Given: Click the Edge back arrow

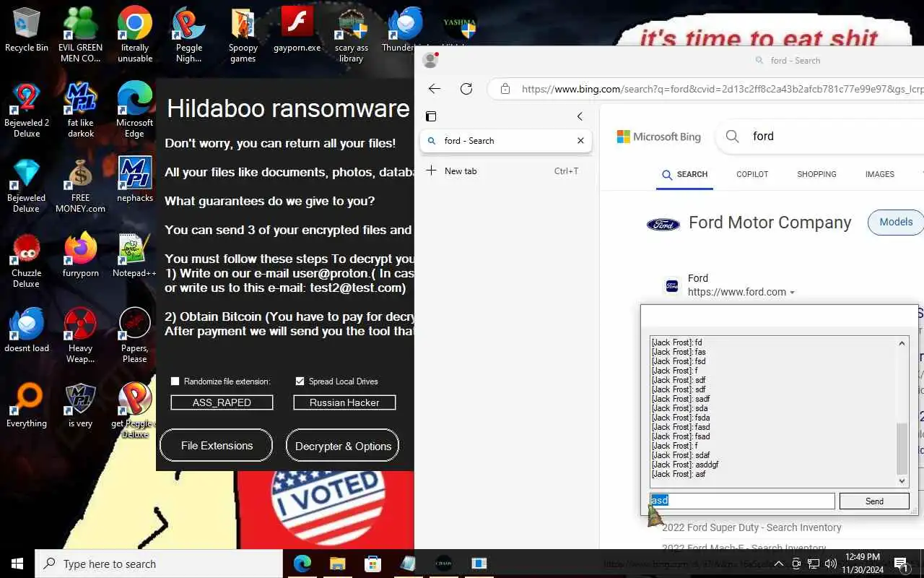Looking at the screenshot, I should point(434,89).
